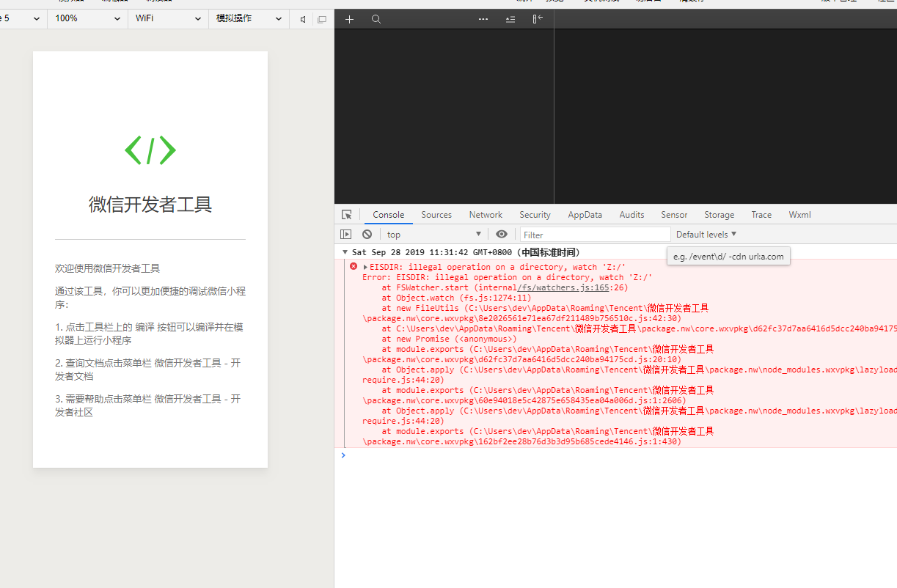Click tip 2 about 开发者文档

pos(147,370)
